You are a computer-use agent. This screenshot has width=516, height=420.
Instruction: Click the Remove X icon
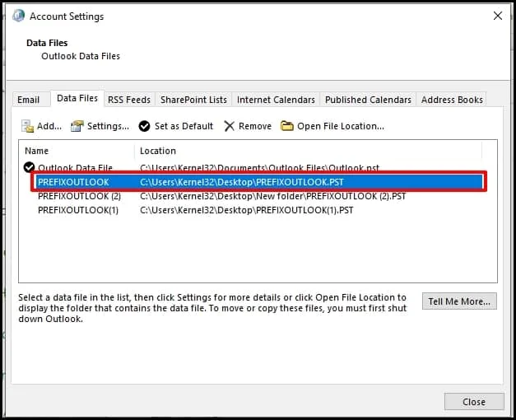(229, 126)
